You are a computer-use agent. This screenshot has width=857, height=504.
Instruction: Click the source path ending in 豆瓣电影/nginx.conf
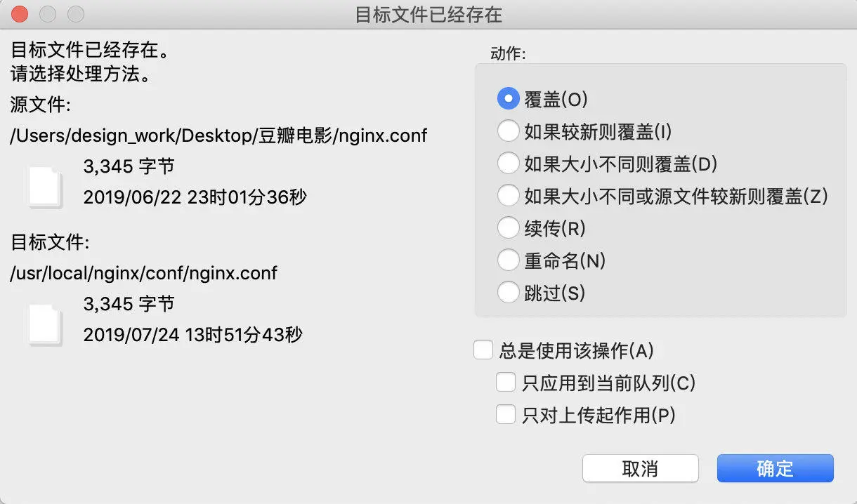(x=218, y=135)
